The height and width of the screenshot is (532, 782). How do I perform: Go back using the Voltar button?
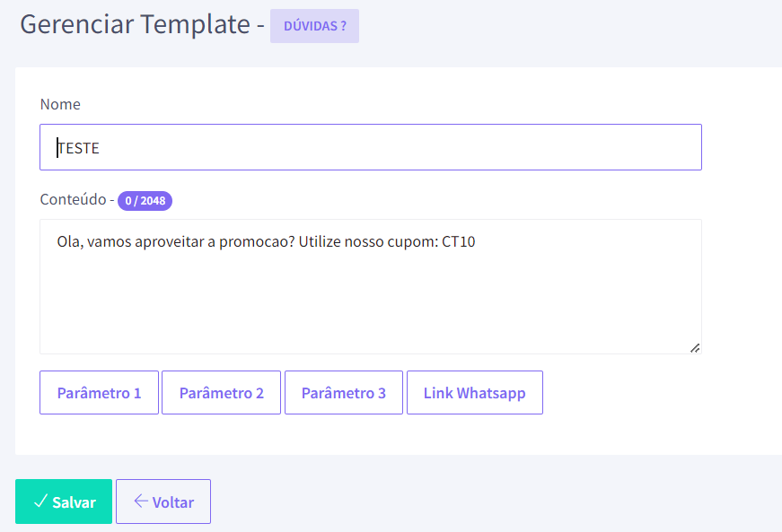(x=163, y=501)
